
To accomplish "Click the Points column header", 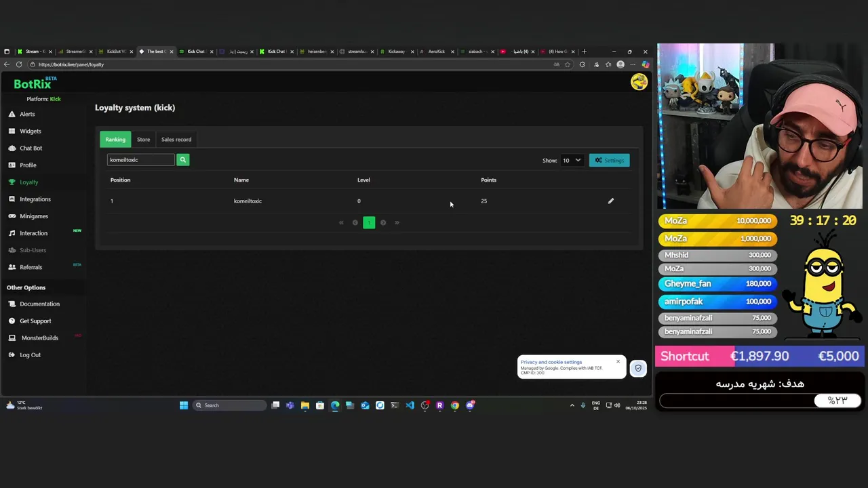I will tap(488, 180).
